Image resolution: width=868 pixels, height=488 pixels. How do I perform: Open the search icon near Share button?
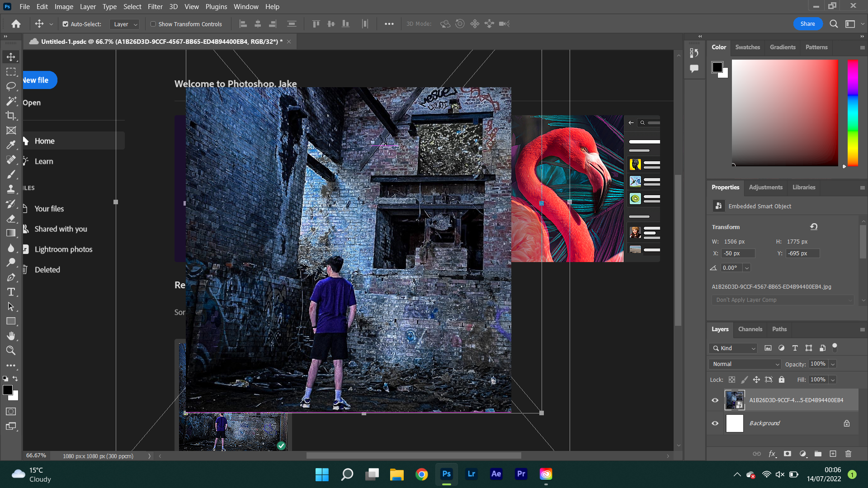[833, 23]
